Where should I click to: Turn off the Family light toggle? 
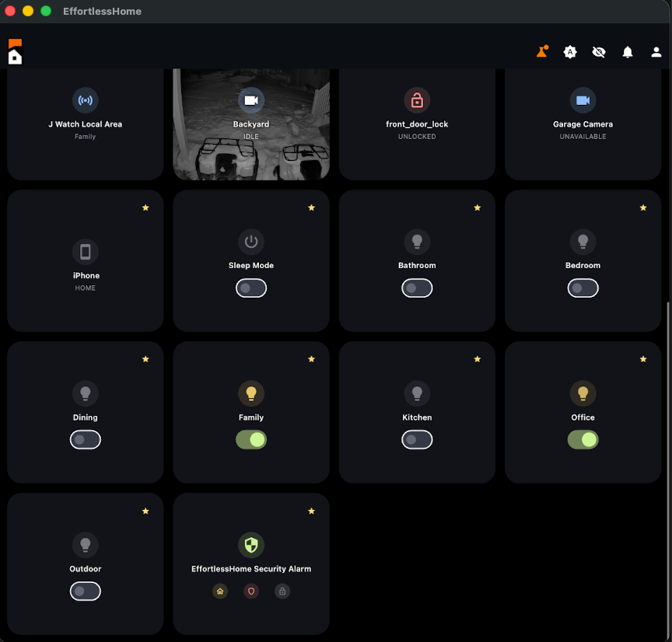click(250, 439)
